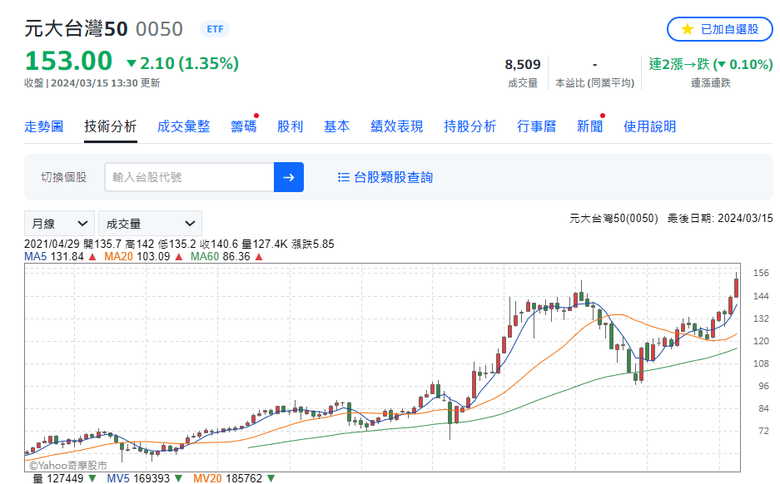Focus the 輸入台股代號 input field
The image size is (780, 484).
point(189,177)
